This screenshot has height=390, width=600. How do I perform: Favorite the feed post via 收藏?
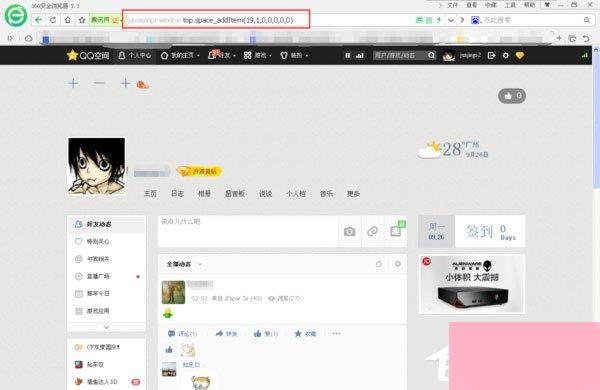(305, 334)
